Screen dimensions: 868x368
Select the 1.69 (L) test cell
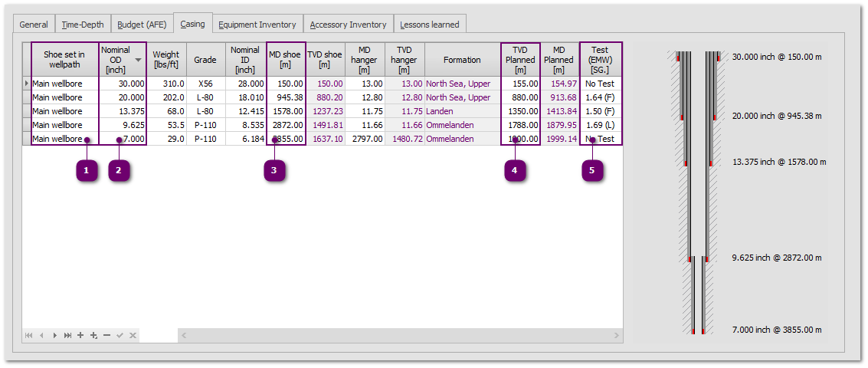[x=600, y=125]
